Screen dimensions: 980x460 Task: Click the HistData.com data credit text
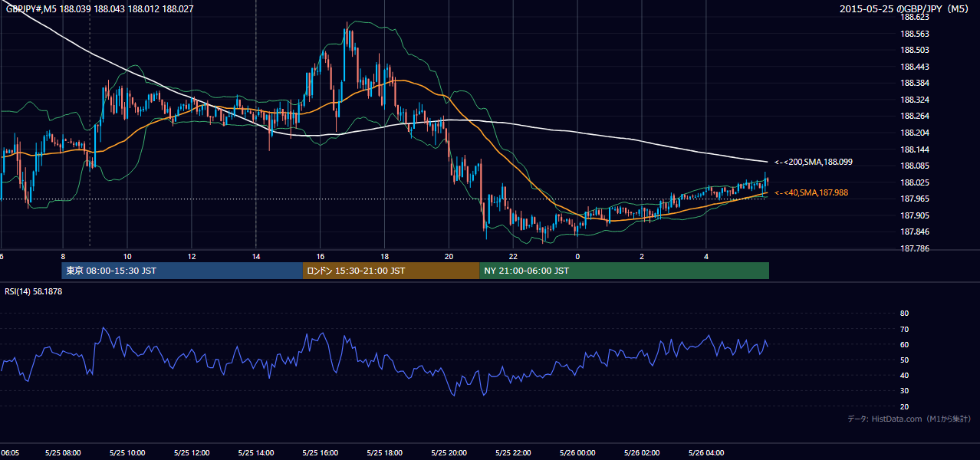pyautogui.click(x=909, y=419)
